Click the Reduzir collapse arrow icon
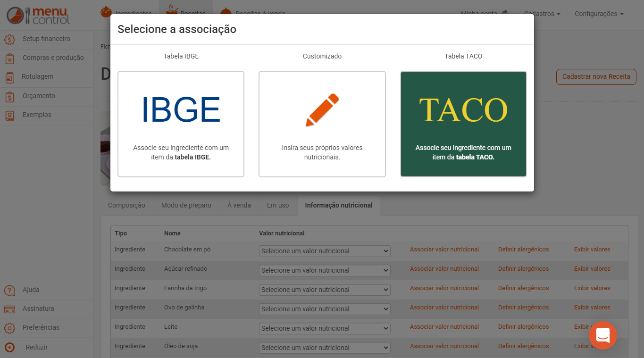The height and width of the screenshot is (358, 644). [x=9, y=348]
